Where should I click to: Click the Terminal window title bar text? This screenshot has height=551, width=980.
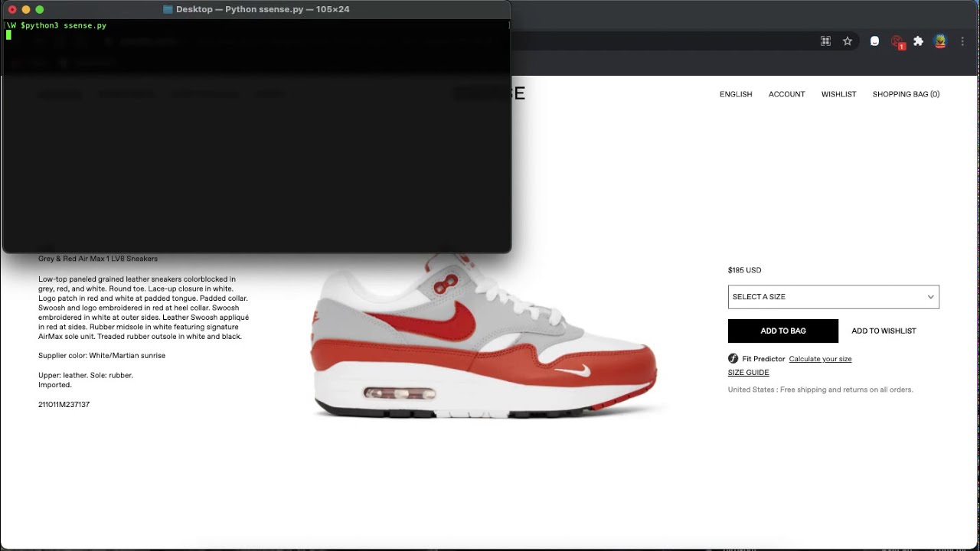tap(263, 9)
